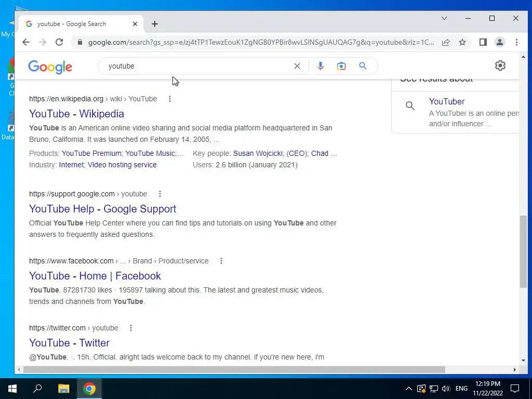Click the vertical scrollbar thumb
The image size is (532, 399).
pyautogui.click(x=523, y=251)
